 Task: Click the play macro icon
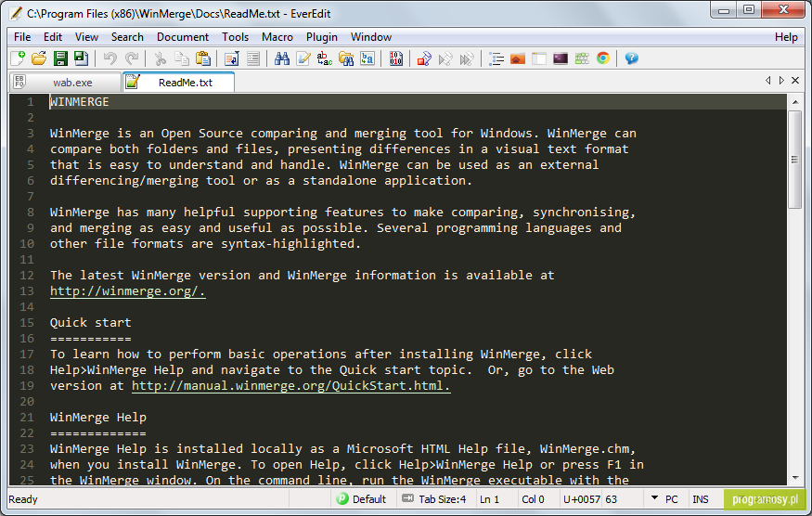point(445,58)
